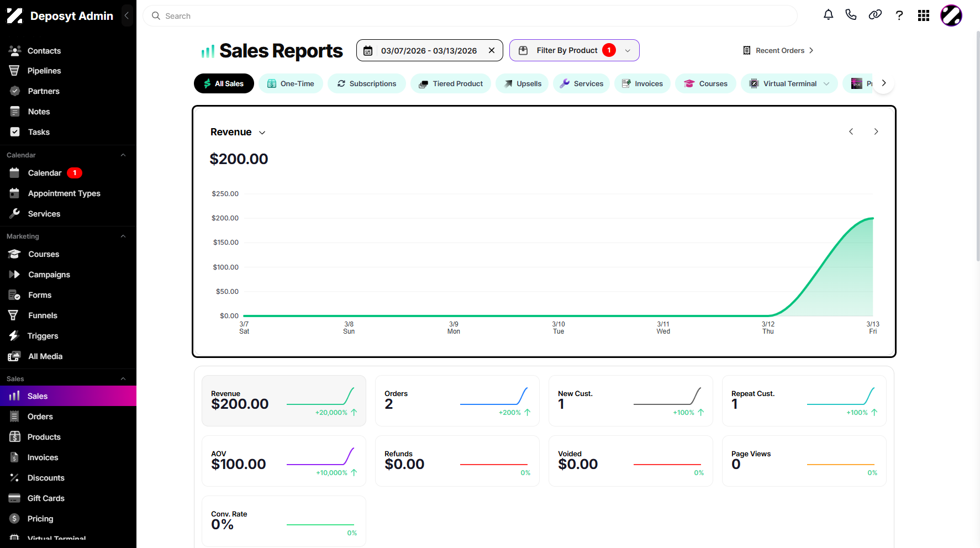Open the Revenue metric dropdown
980x548 pixels.
click(x=238, y=132)
